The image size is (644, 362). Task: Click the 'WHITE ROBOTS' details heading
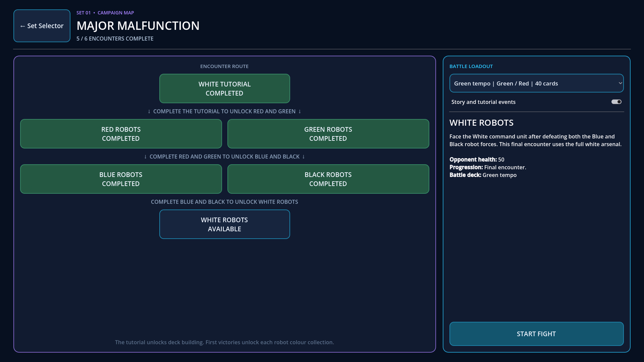[481, 123]
